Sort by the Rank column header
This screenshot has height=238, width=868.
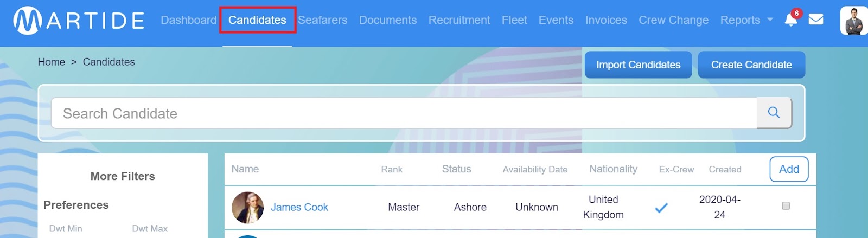pos(392,170)
